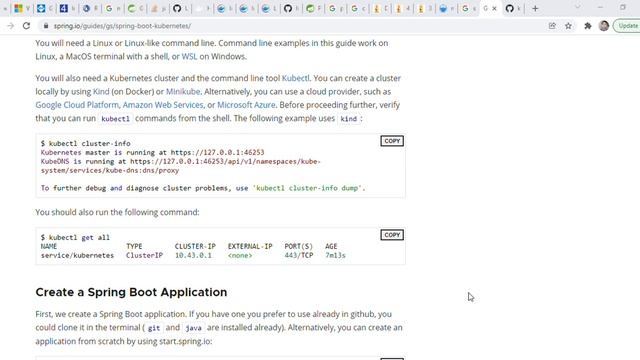
Task: Click the '10.43.0.1' cluster IP value
Action: (x=193, y=256)
